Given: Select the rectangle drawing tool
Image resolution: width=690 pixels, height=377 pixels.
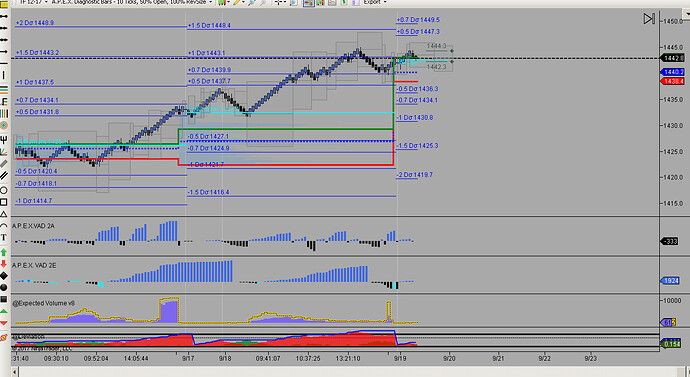Looking at the screenshot, I should coord(4,202).
